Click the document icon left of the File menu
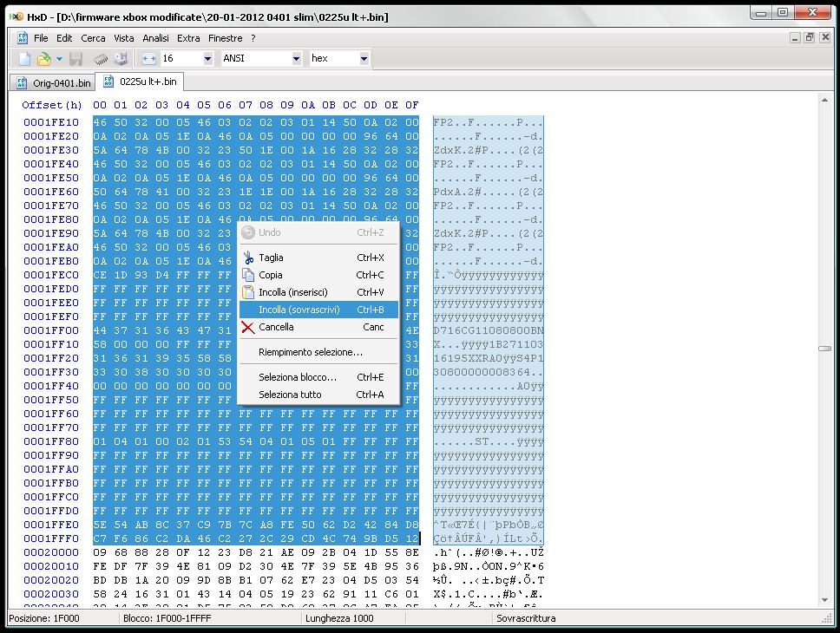The height and width of the screenshot is (633, 840). (22, 38)
